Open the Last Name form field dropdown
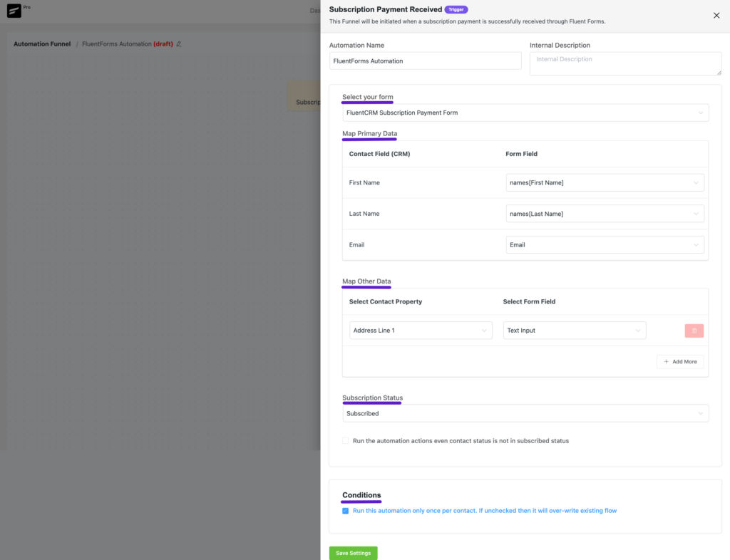The height and width of the screenshot is (560, 730). (x=605, y=213)
